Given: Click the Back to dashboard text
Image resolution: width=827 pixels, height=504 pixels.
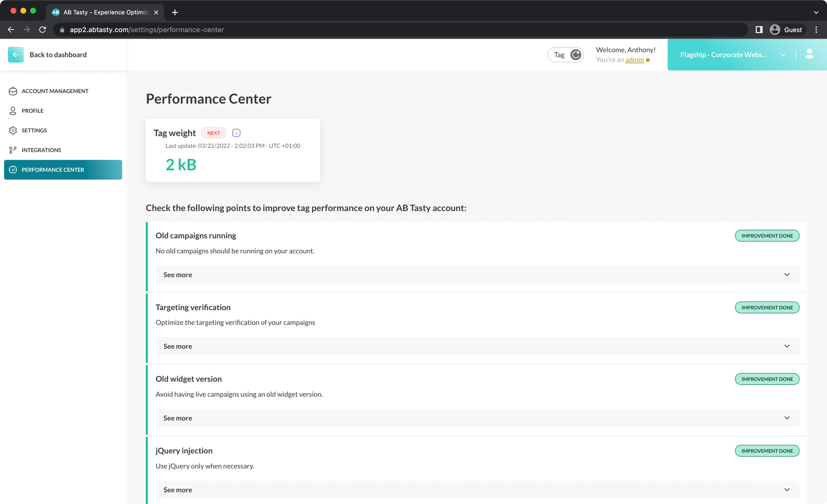Looking at the screenshot, I should 58,55.
